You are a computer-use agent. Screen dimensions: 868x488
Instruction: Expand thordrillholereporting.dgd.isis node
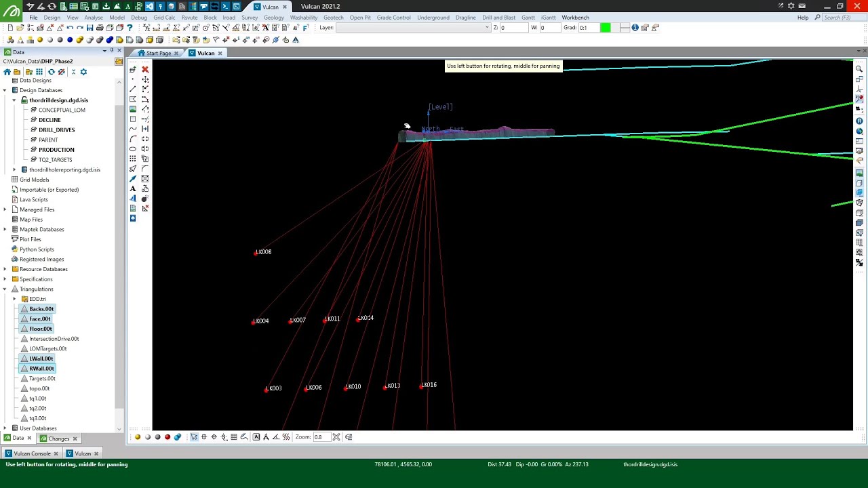pos(14,170)
